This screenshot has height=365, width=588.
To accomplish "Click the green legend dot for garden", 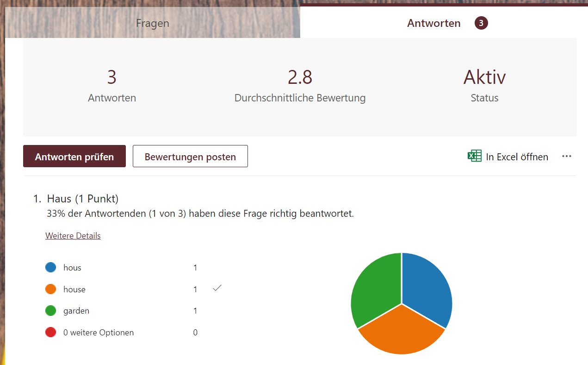I will (51, 310).
